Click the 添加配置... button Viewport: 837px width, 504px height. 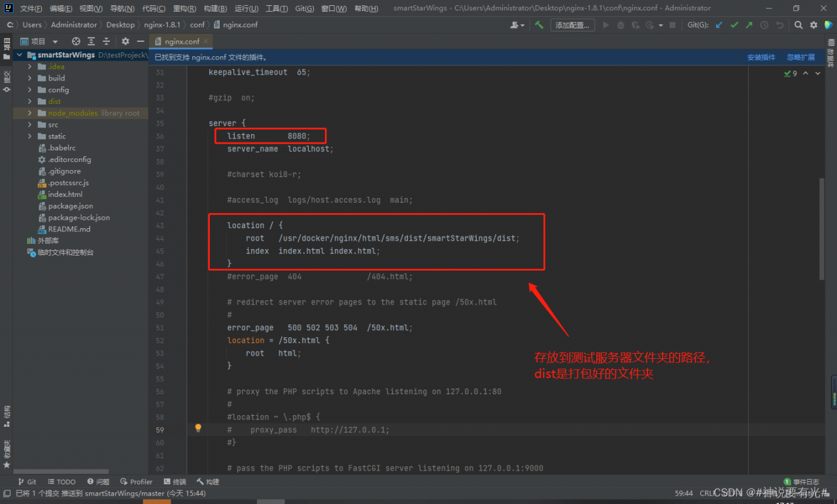click(x=572, y=25)
